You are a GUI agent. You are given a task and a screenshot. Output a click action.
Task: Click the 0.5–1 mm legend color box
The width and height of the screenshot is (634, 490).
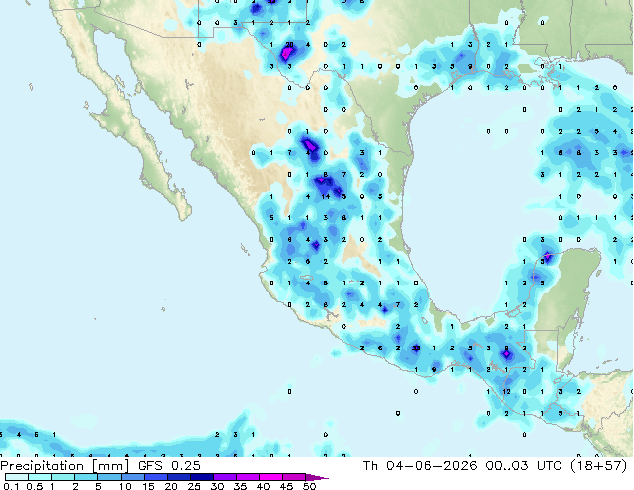40,477
